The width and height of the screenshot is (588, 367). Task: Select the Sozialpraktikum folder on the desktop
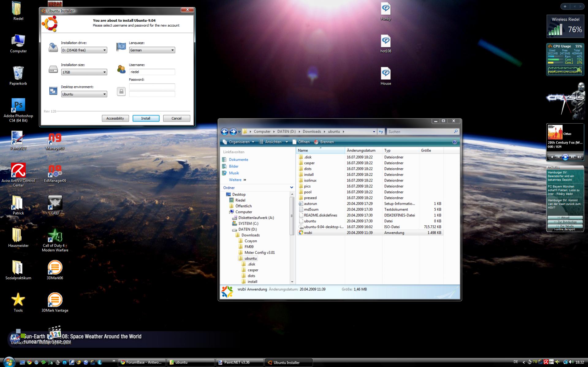[18, 270]
